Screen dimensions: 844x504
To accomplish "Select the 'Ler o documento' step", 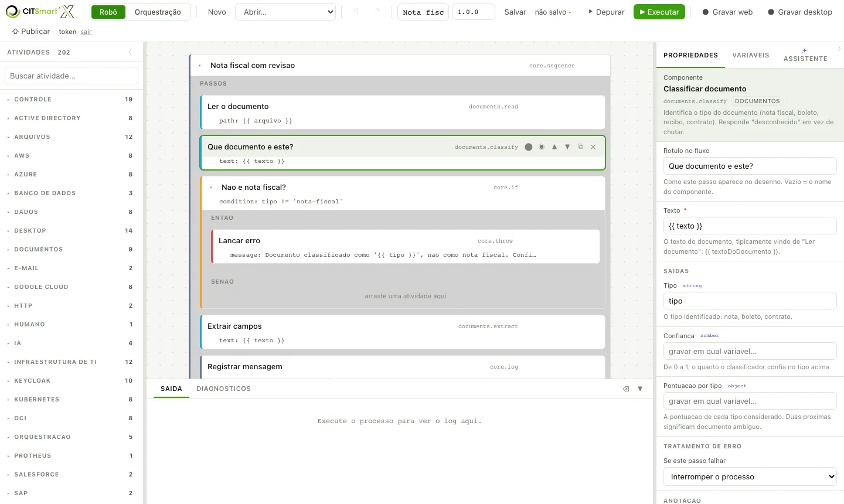I will coord(403,113).
